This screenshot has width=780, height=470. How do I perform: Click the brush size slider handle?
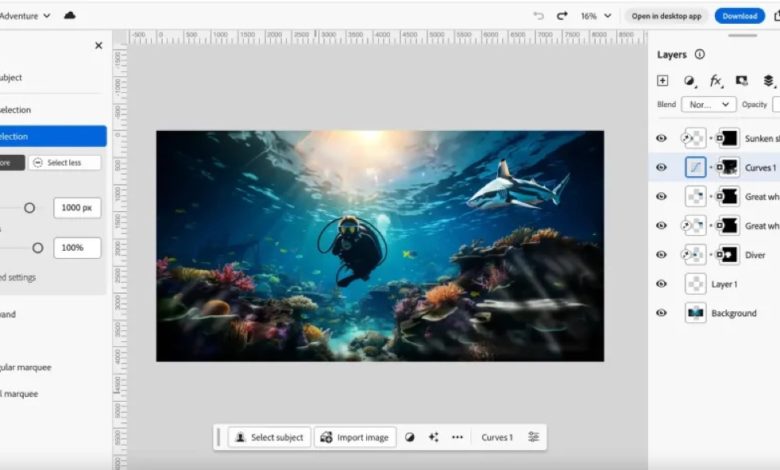pos(29,208)
